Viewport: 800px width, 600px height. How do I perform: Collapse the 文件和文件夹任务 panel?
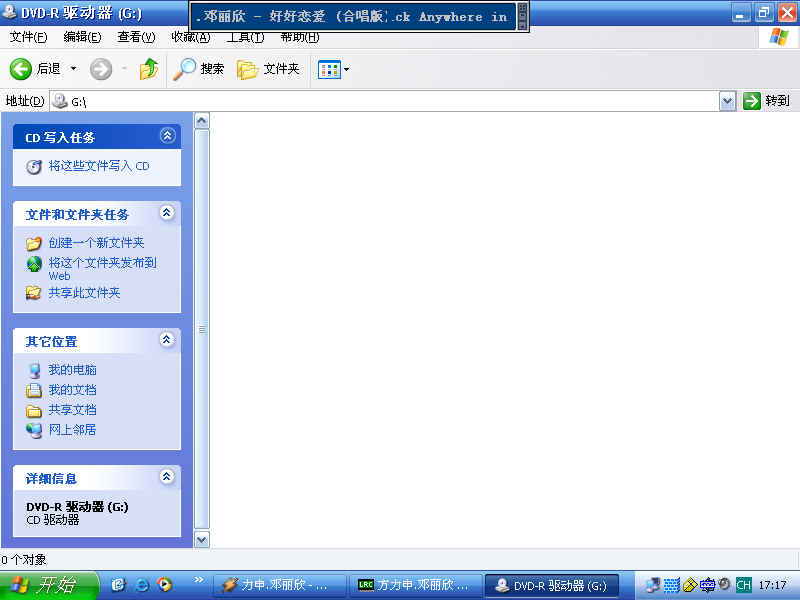[166, 213]
